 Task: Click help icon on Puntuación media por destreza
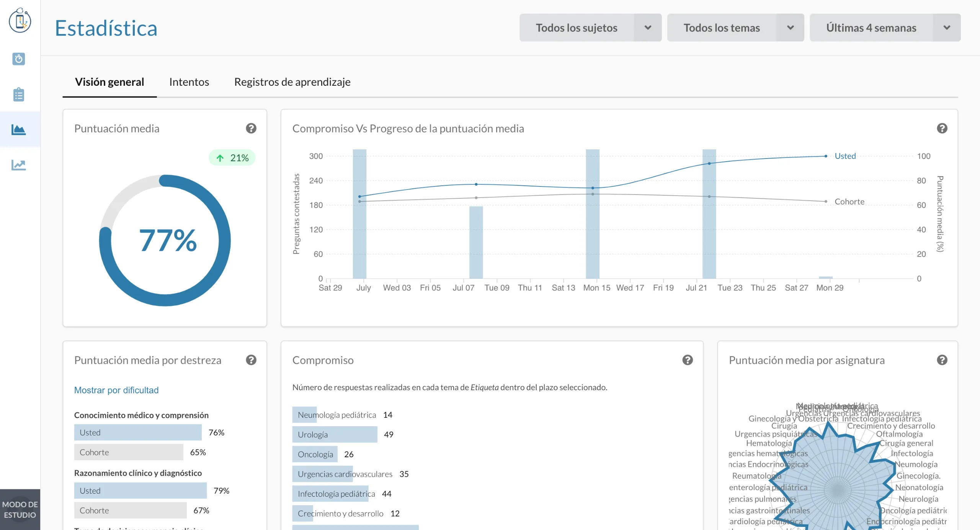click(x=251, y=360)
